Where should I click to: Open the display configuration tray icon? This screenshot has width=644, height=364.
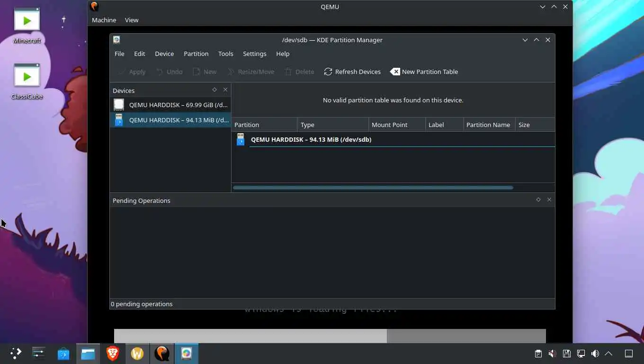pyautogui.click(x=581, y=354)
